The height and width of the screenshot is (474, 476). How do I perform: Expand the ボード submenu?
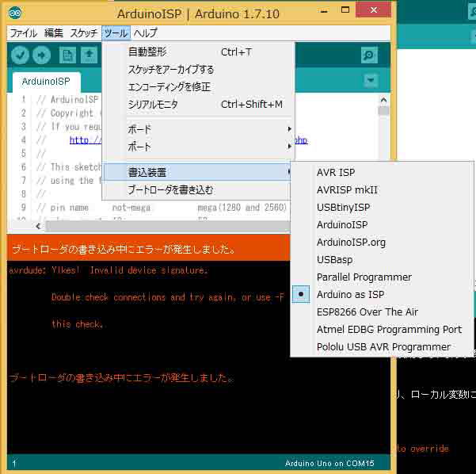click(x=198, y=129)
